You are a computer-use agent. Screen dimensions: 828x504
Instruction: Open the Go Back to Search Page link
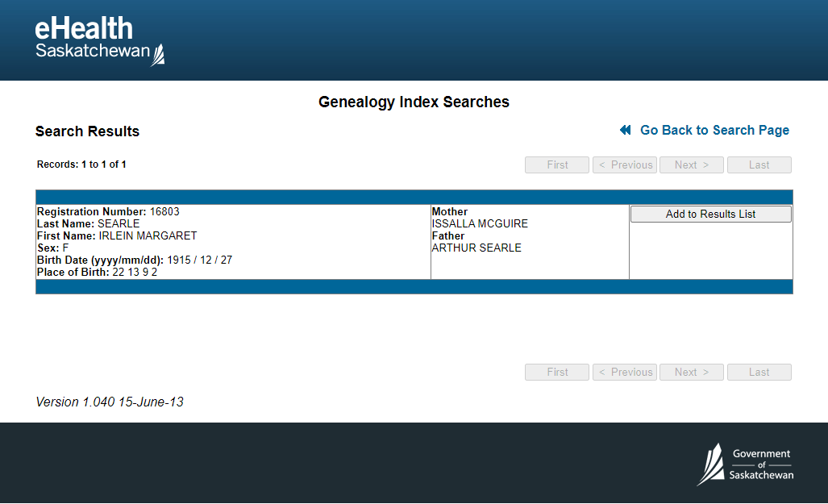point(714,131)
